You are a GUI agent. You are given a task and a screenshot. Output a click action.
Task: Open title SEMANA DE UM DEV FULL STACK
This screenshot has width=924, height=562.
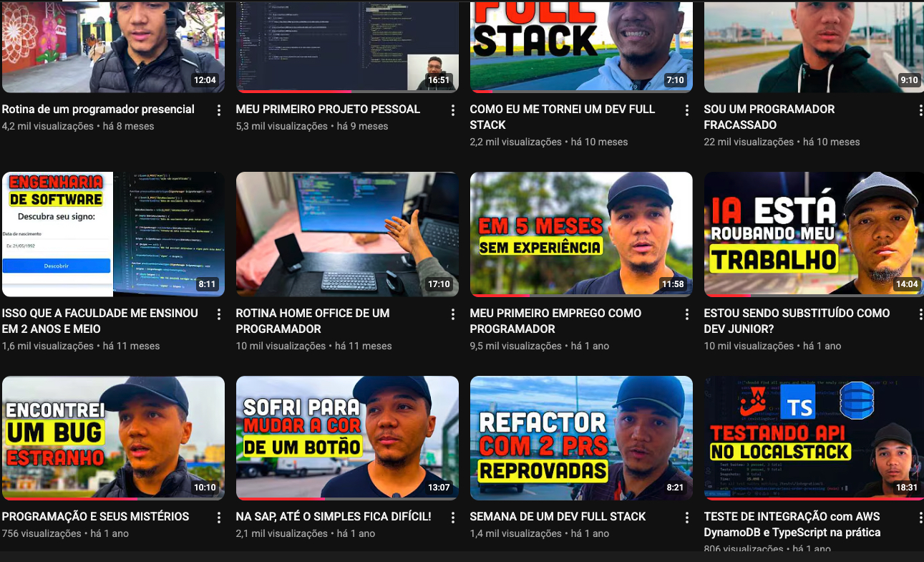(x=558, y=517)
